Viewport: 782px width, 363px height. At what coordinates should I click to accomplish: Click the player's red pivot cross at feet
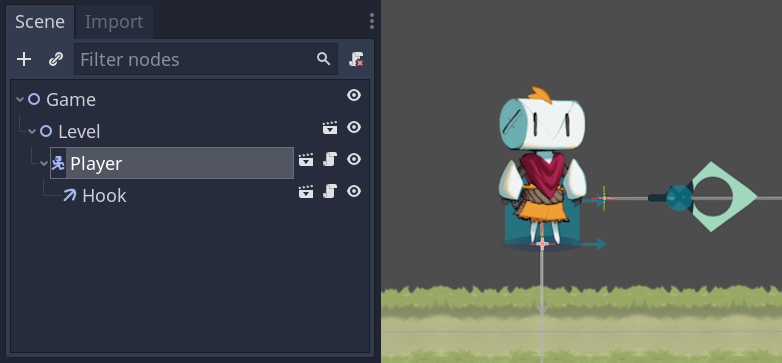[542, 244]
